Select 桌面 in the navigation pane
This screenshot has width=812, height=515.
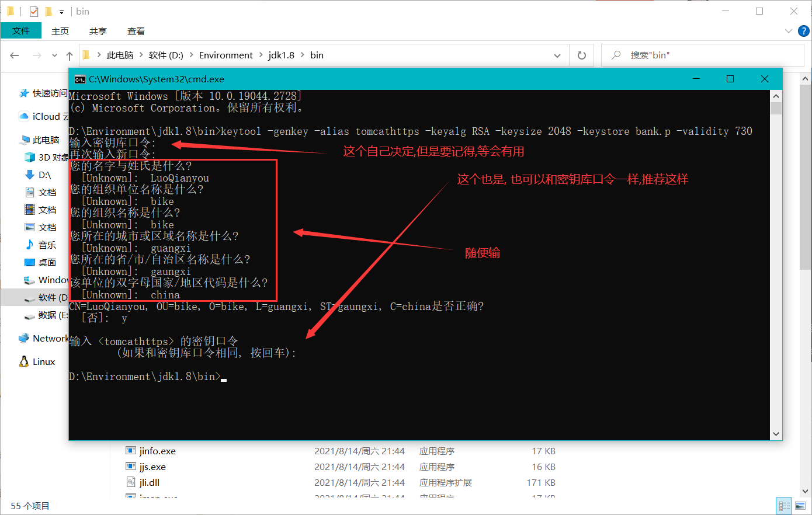pos(41,263)
